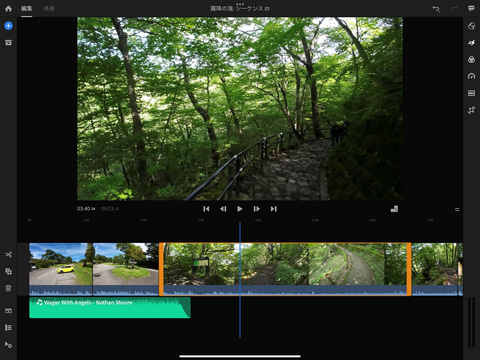Add media with the blue plus button

tap(8, 26)
